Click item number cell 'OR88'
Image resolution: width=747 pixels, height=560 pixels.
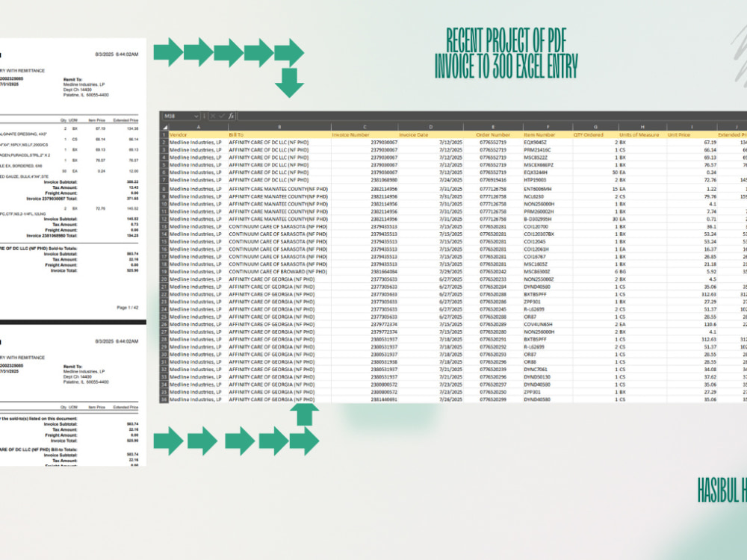[x=548, y=362]
